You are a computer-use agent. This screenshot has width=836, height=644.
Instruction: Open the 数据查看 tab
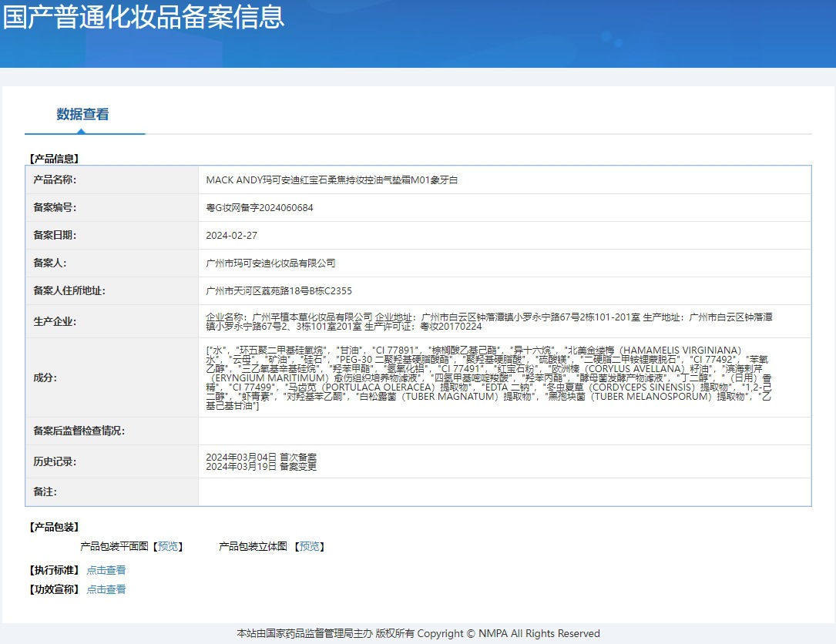click(82, 115)
